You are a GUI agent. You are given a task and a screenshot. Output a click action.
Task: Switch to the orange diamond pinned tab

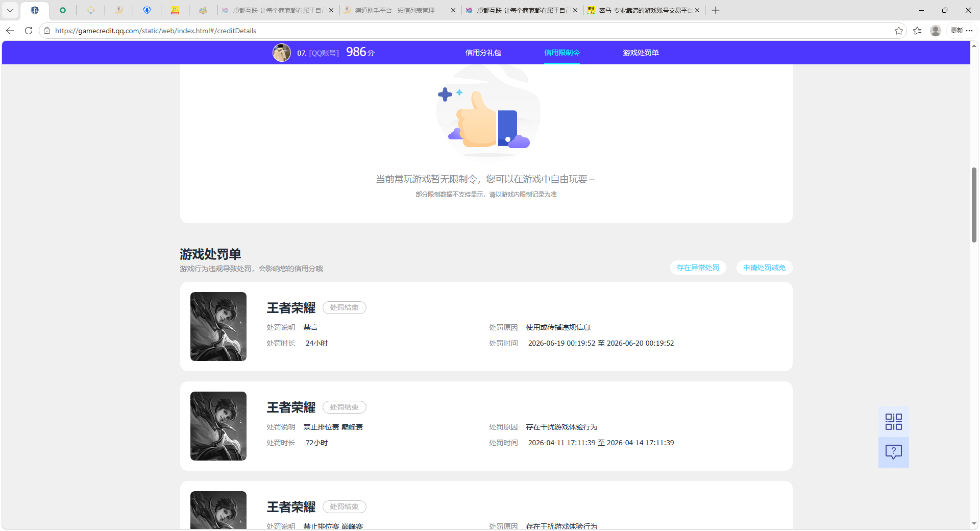(91, 10)
